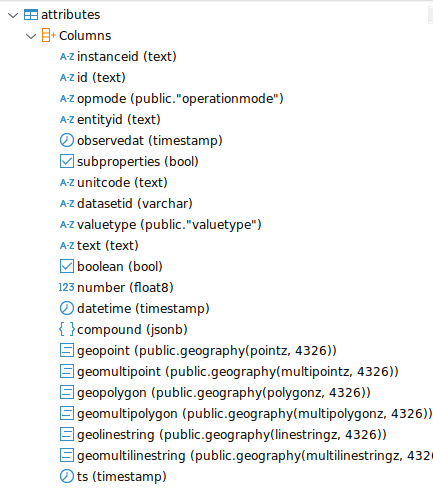
Task: Select the subproperties (bool) column
Action: tap(138, 162)
